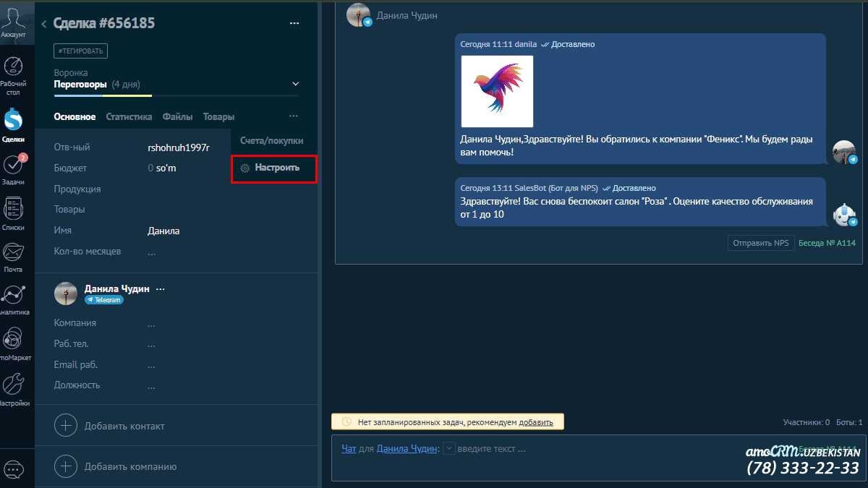This screenshot has width=868, height=488.
Task: Go back with arrow beside Сделка #656185
Action: [44, 24]
